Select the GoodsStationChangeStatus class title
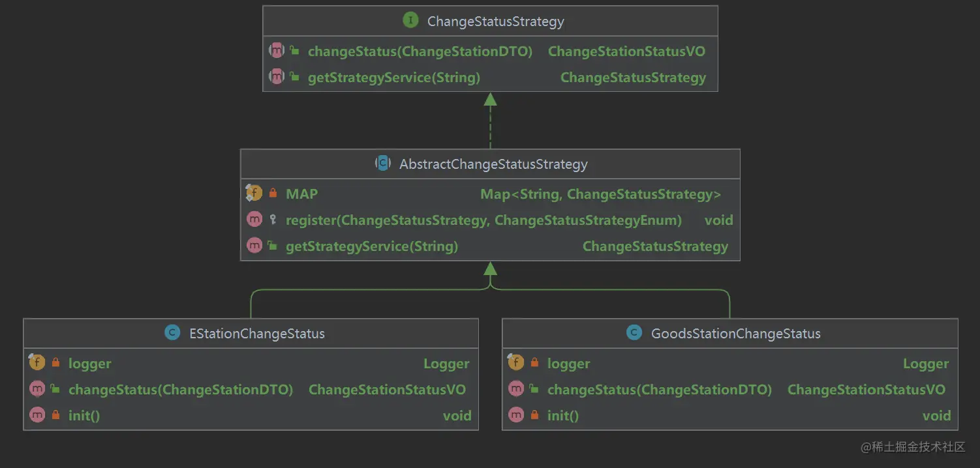The image size is (980, 468). coord(735,334)
